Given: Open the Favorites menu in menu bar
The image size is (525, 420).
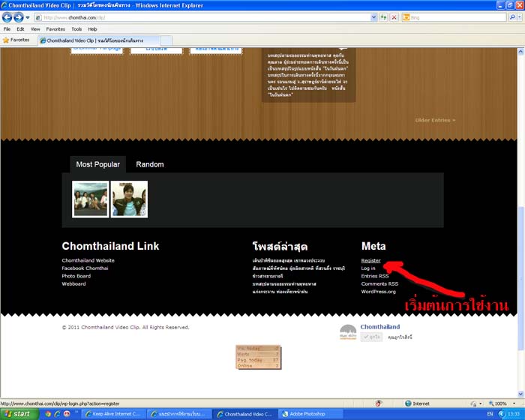Looking at the screenshot, I should pos(55,29).
